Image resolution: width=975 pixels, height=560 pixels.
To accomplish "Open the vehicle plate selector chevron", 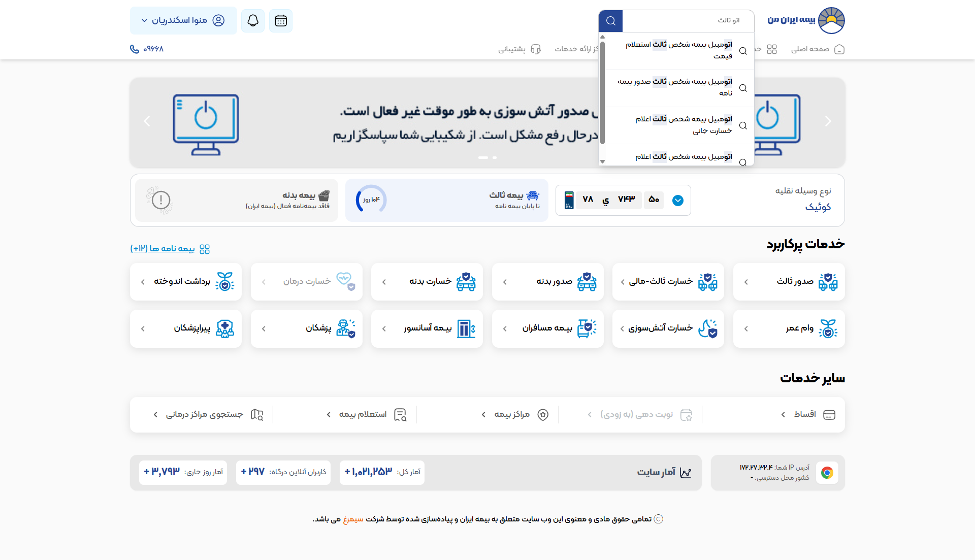I will tap(678, 200).
